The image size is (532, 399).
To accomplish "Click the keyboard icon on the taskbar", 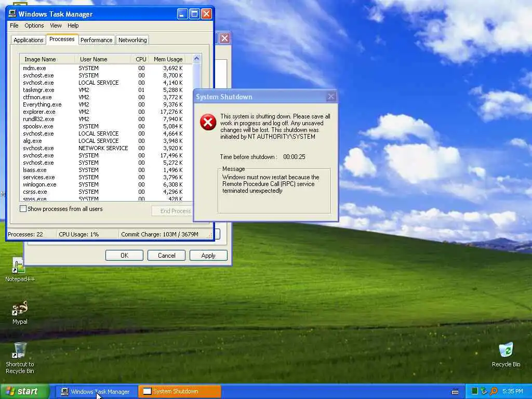I will click(455, 392).
